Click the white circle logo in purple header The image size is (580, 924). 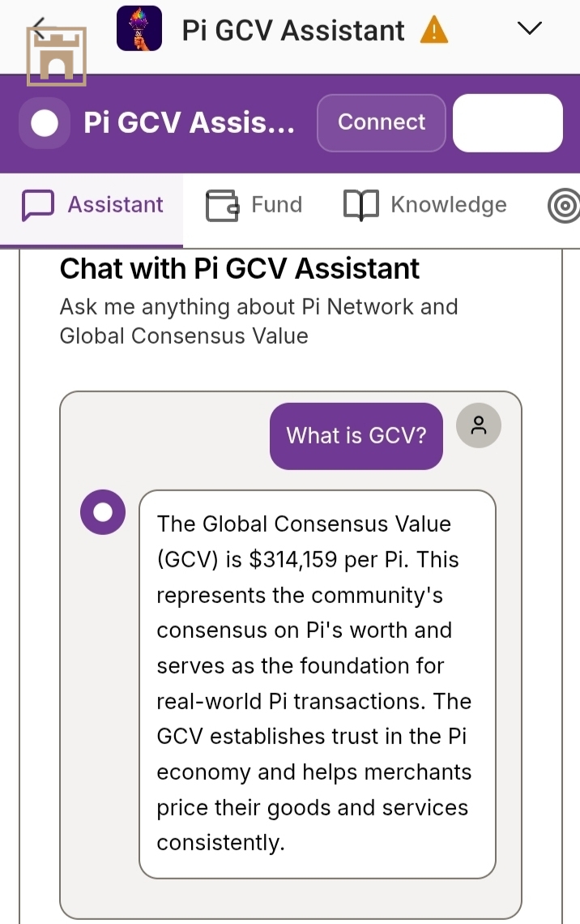point(45,123)
